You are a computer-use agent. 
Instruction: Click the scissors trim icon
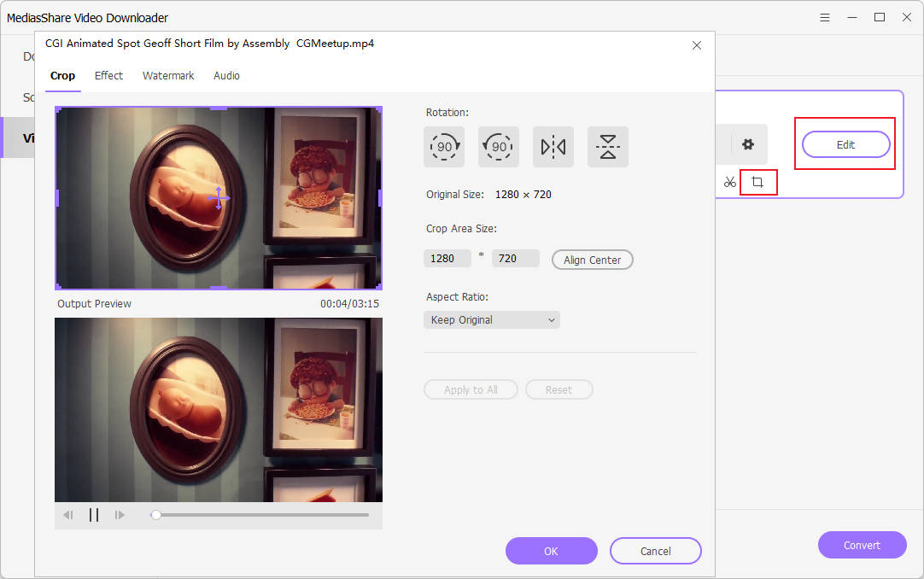click(x=729, y=183)
